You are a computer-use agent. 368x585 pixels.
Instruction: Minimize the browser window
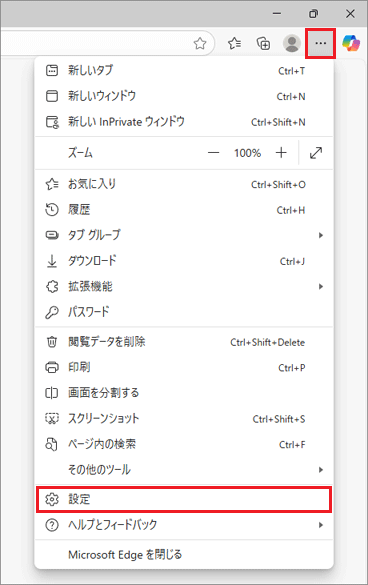pos(277,14)
